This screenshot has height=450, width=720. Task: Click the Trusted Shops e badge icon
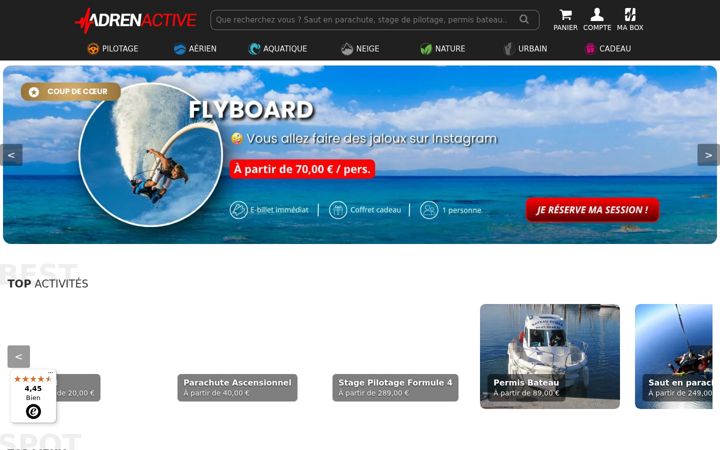[x=33, y=411]
